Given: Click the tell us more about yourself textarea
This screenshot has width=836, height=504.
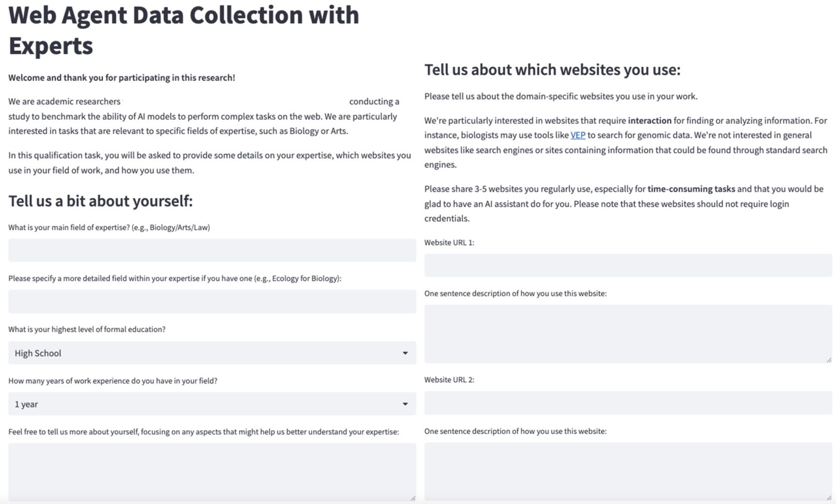Looking at the screenshot, I should [x=212, y=471].
